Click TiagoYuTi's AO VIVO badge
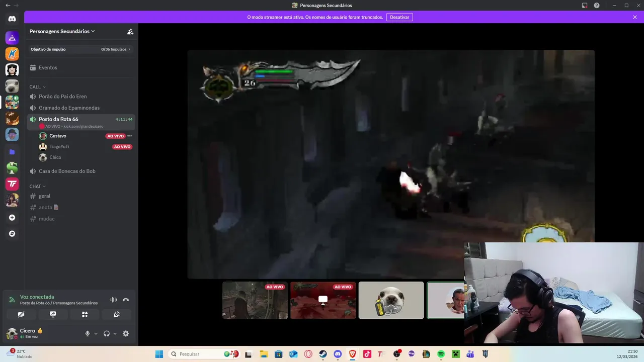Viewport: 644px width, 362px height. [122, 147]
